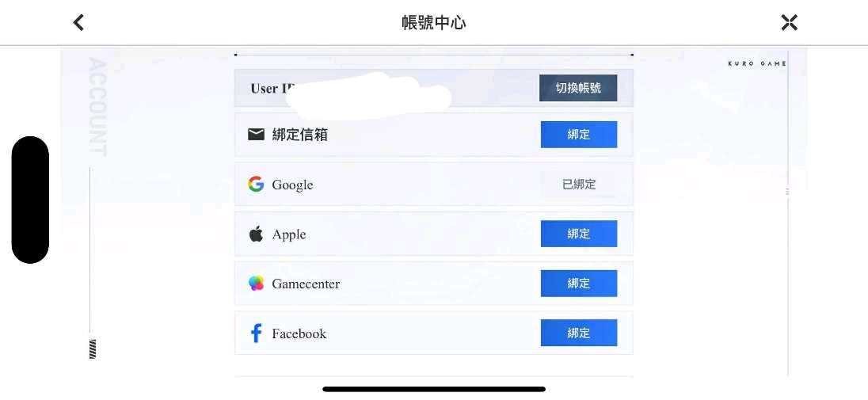Tap the 切換帳號 switch account button
868x400 pixels.
[578, 88]
